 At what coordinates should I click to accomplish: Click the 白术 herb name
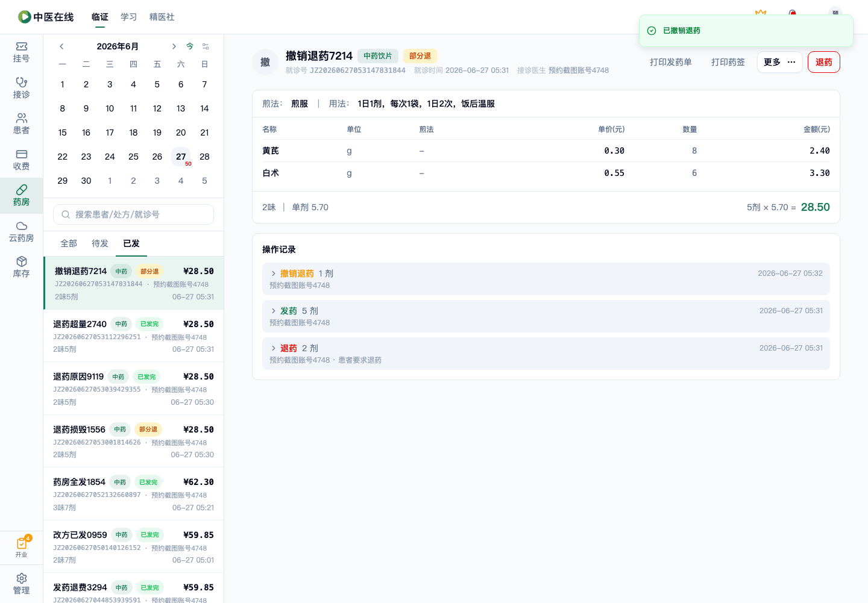point(271,173)
